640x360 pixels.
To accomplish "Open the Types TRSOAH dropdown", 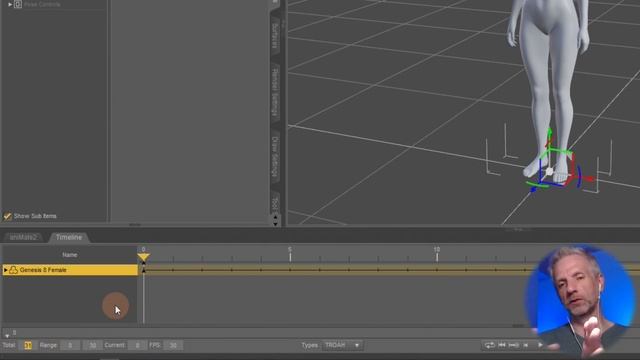I will point(342,345).
